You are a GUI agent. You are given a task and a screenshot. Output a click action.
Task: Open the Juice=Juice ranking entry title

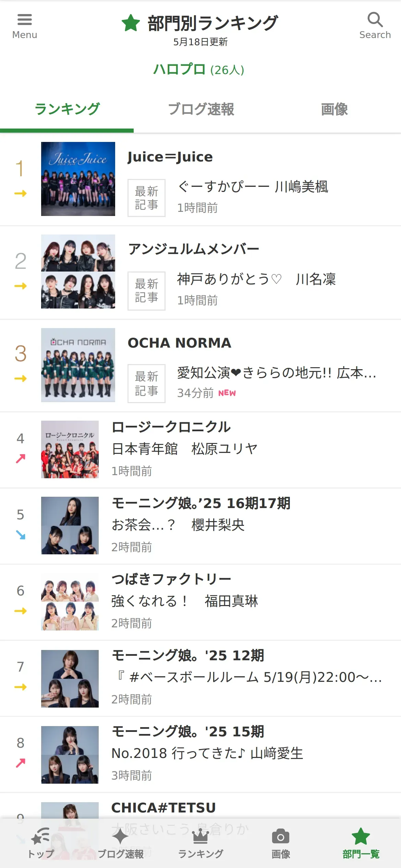[170, 157]
